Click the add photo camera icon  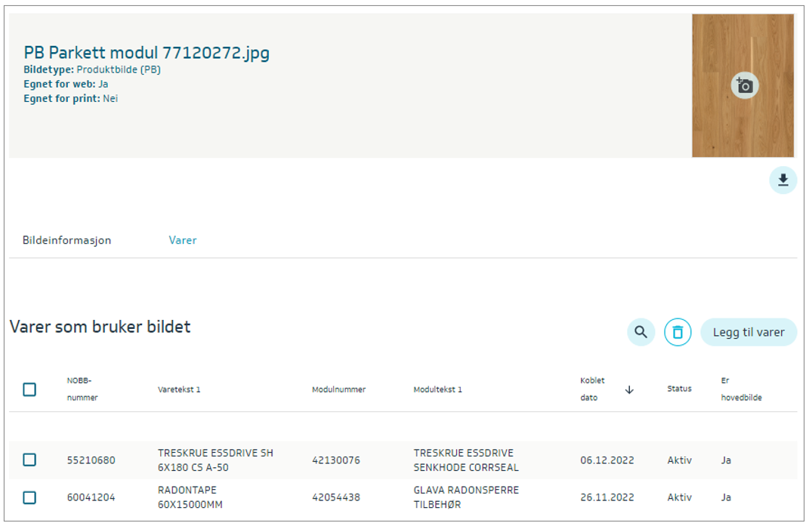click(x=744, y=85)
